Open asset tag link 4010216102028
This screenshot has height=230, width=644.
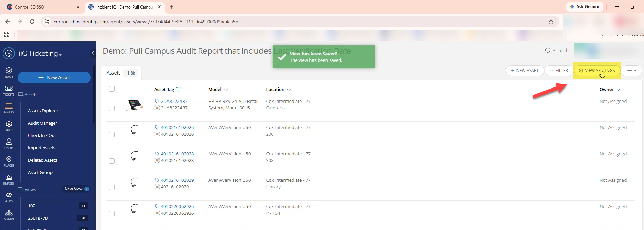point(177,154)
